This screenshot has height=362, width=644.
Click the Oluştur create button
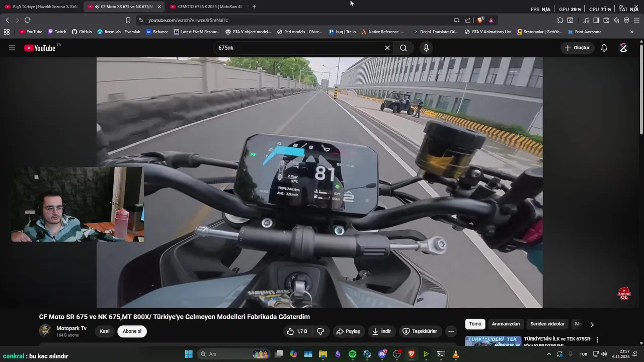click(577, 48)
